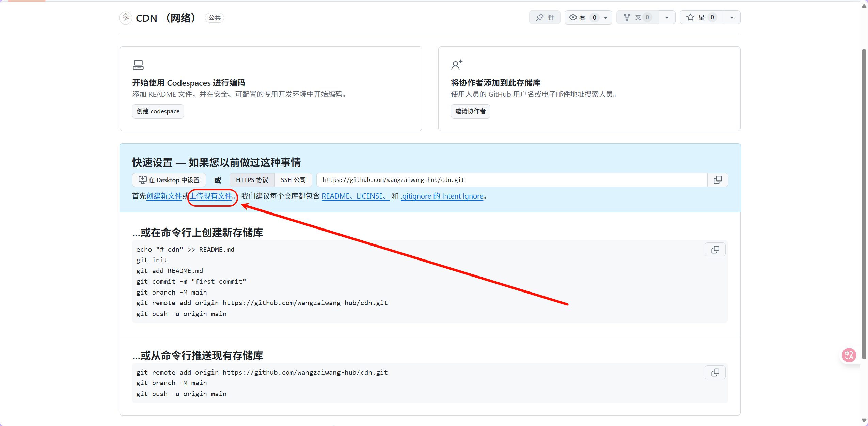This screenshot has width=868, height=426.
Task: Click the scrollbar down arrow
Action: point(864,420)
